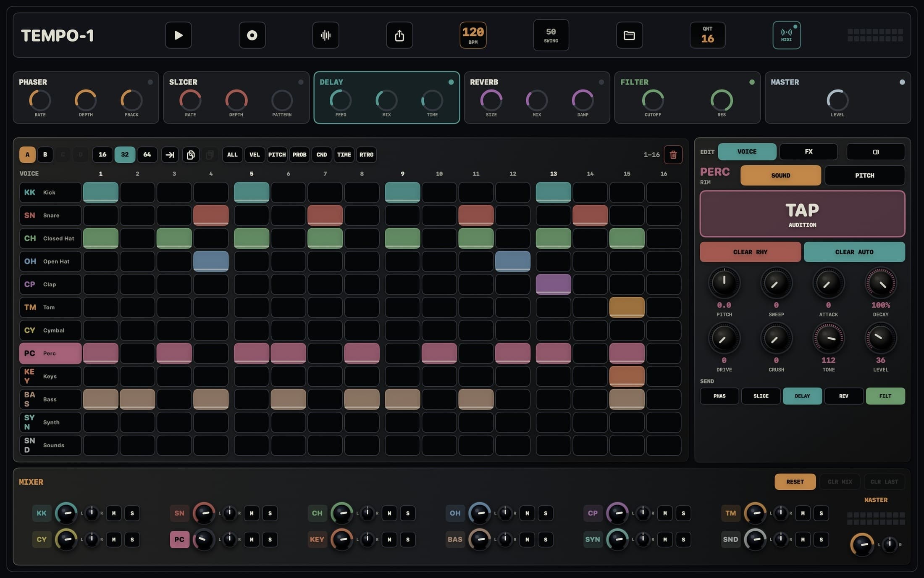Tap the TAP audition pad
The image size is (924, 578).
[802, 214]
